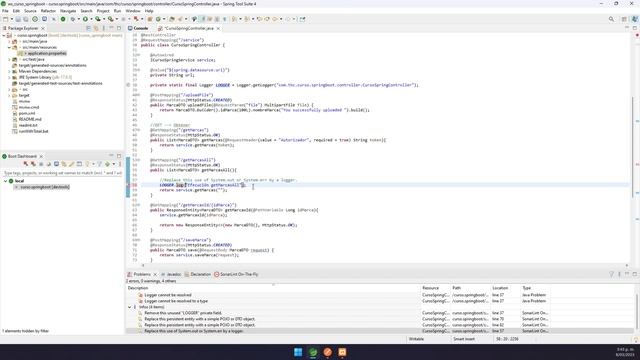Click the Boot Dashboard filter funnel icon

pyautogui.click(x=99, y=164)
